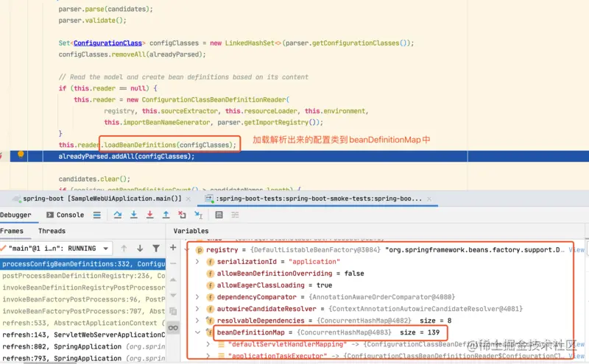Click View link on registry row

(576, 250)
